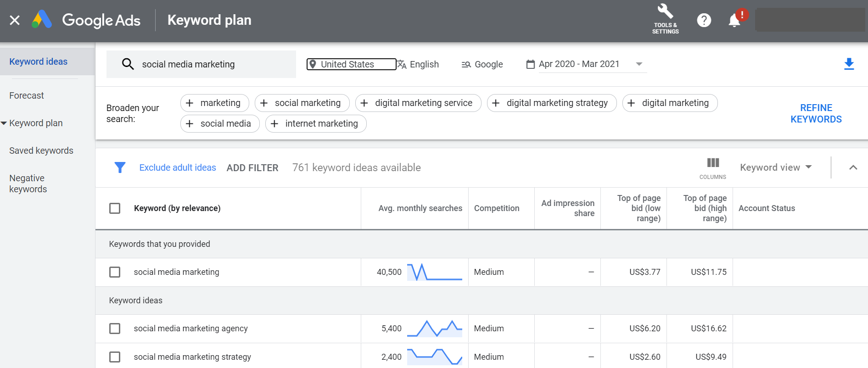868x368 pixels.
Task: Add 'digital marketing' broaden suggestion
Action: click(x=670, y=103)
